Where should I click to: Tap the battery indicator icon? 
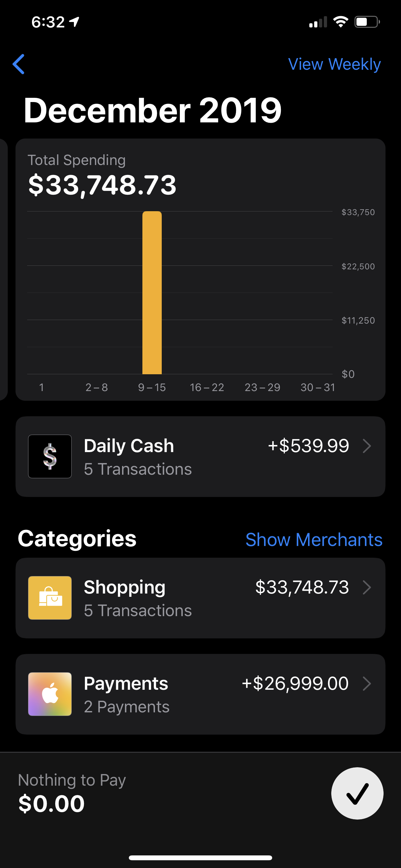click(367, 22)
